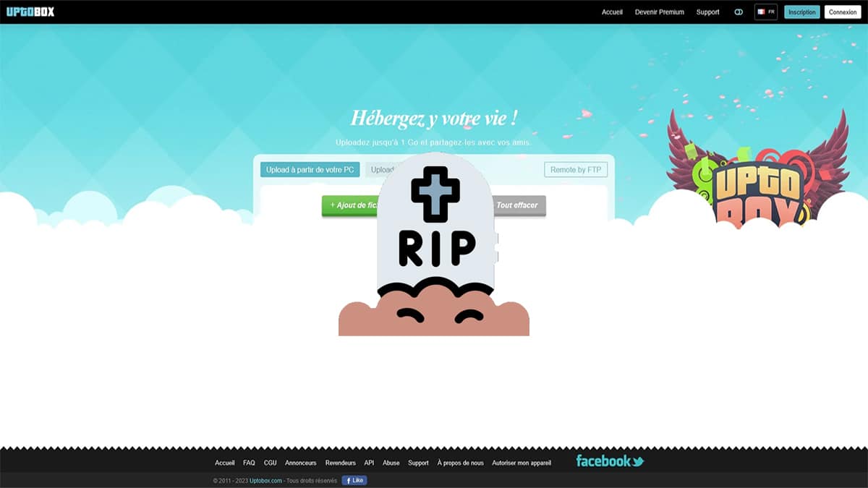868x488 pixels.
Task: Select the Upload à partir de votre PC tab
Action: [310, 170]
